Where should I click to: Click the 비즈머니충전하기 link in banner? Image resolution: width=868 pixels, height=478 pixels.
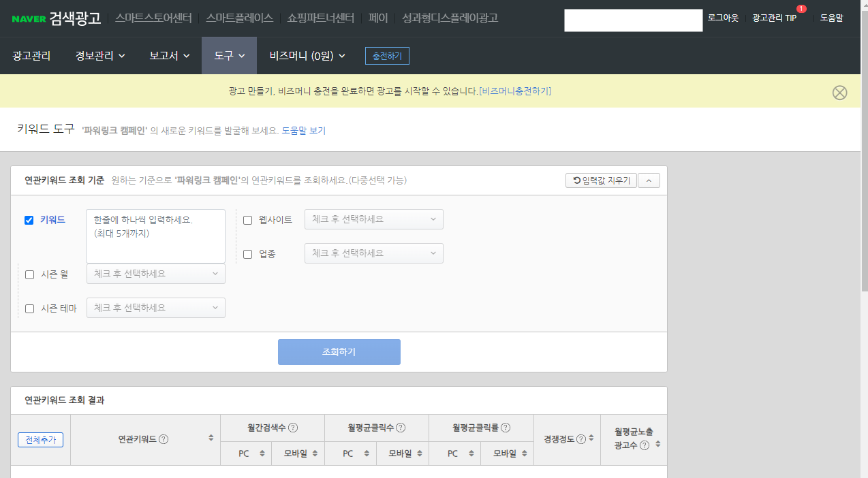(x=515, y=91)
